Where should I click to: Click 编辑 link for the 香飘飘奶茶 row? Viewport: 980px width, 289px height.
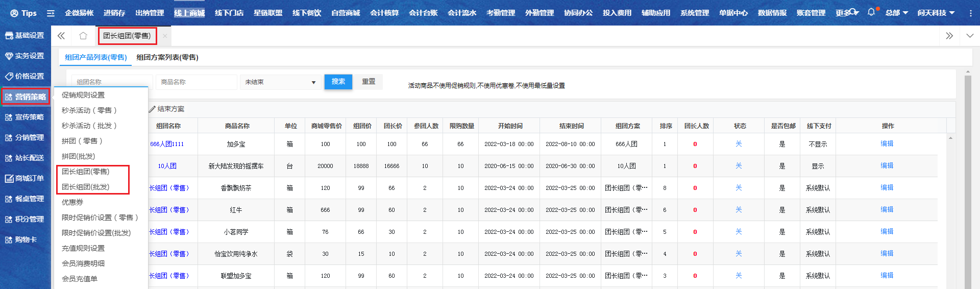pyautogui.click(x=887, y=188)
